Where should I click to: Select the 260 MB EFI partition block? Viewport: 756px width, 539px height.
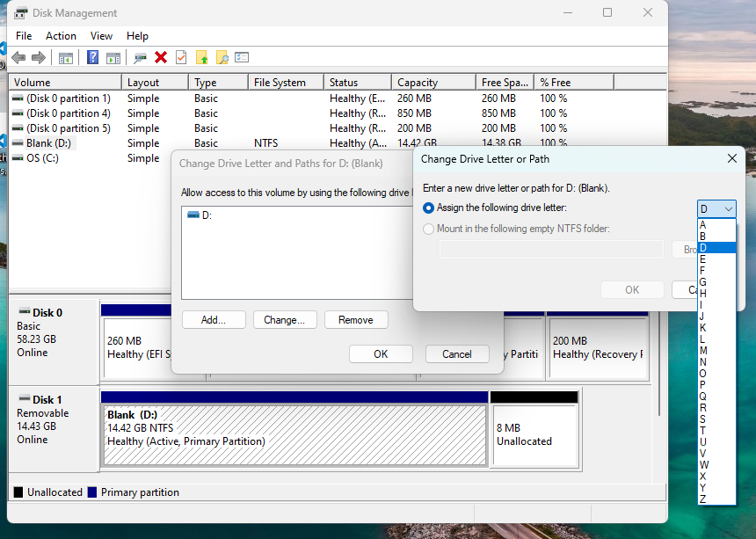(137, 347)
